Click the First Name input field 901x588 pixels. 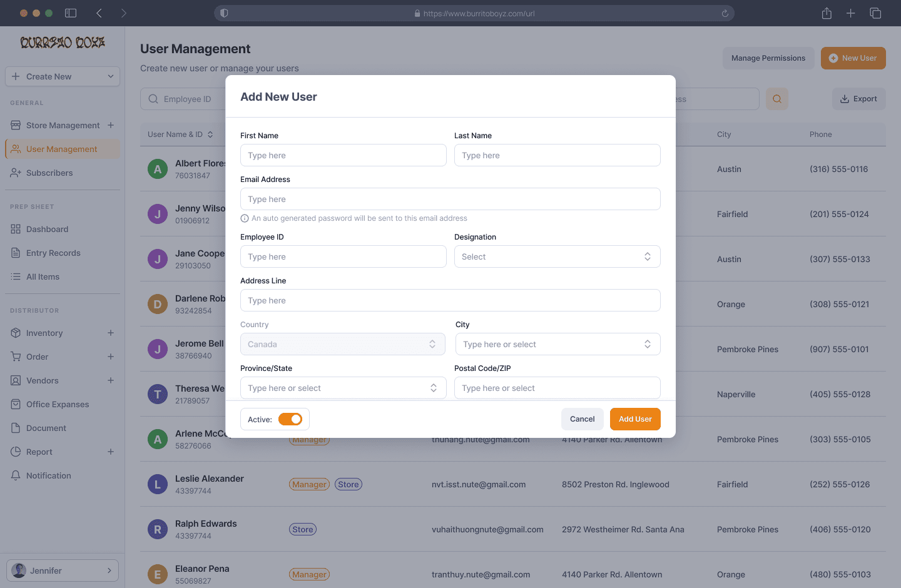tap(344, 155)
